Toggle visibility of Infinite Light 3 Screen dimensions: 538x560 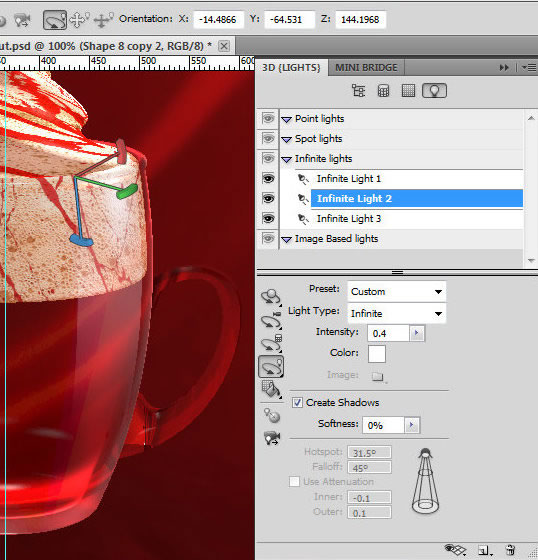tap(268, 218)
